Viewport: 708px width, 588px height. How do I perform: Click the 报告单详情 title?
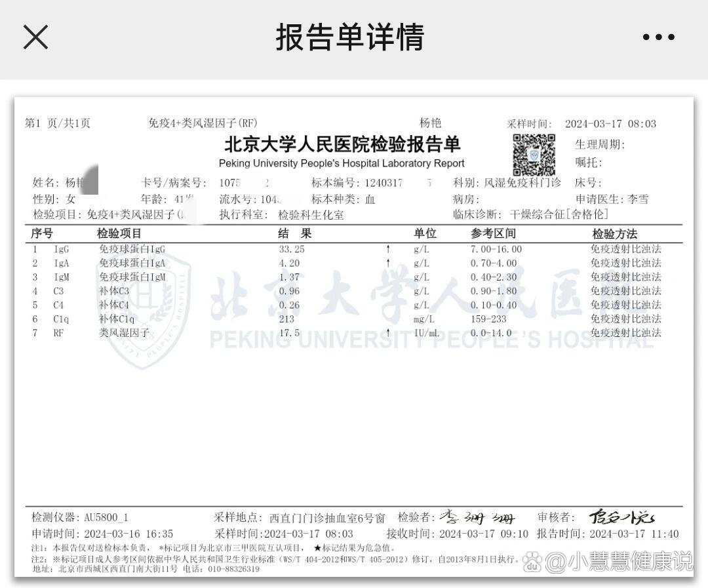pos(354,37)
